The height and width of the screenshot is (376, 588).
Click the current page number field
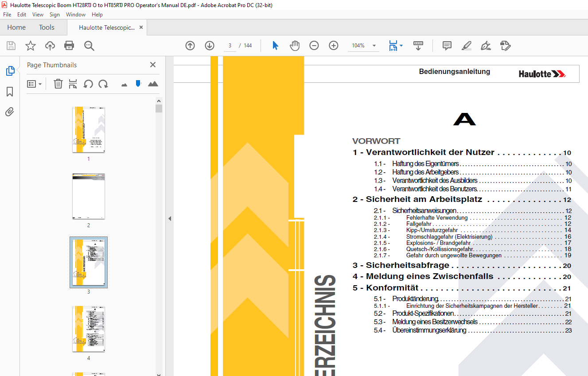230,46
